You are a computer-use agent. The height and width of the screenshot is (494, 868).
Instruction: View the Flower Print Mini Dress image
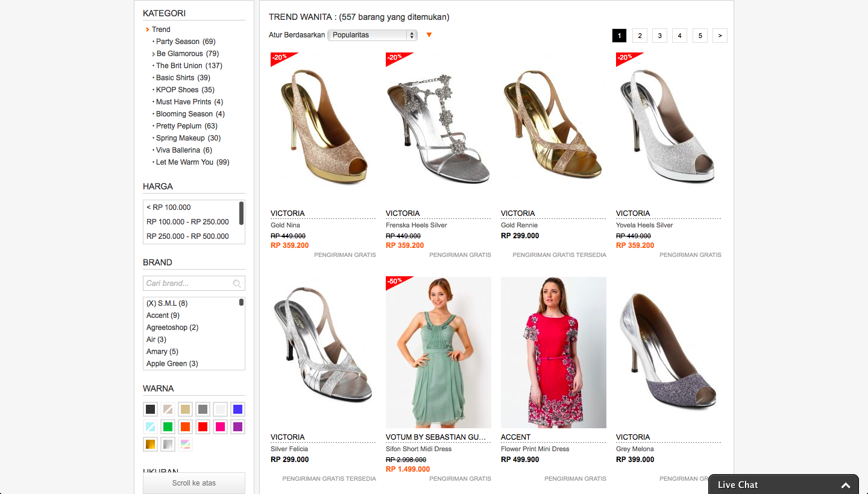(553, 352)
